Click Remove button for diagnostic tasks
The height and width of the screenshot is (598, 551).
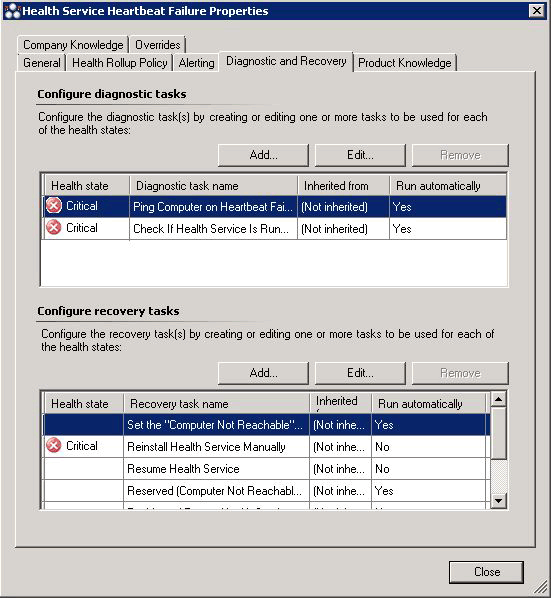[x=460, y=155]
